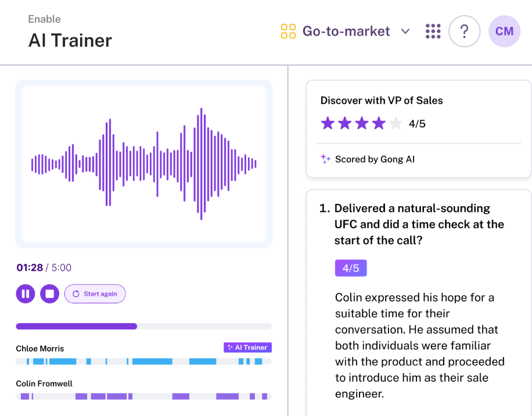The height and width of the screenshot is (416, 532).
Task: Open the Discover with VP of Sales card
Action: pyautogui.click(x=382, y=101)
